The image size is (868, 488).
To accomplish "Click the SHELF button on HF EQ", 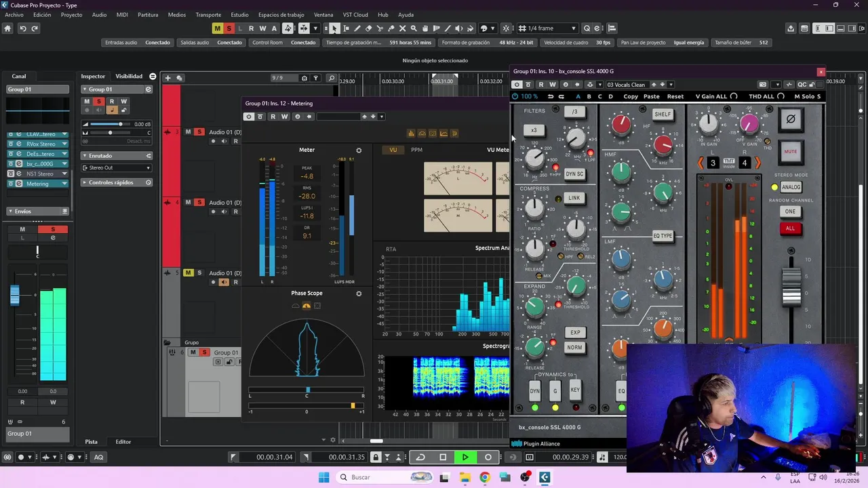I will coord(663,114).
